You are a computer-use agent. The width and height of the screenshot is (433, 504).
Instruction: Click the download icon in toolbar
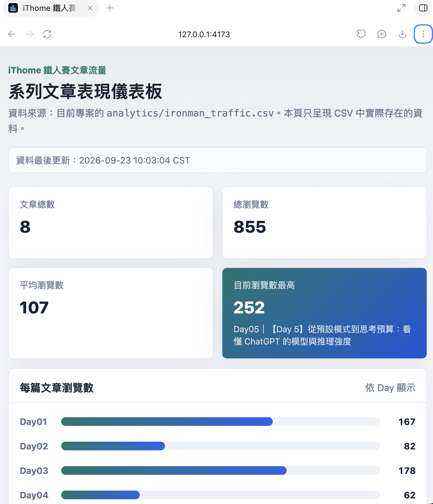click(403, 34)
